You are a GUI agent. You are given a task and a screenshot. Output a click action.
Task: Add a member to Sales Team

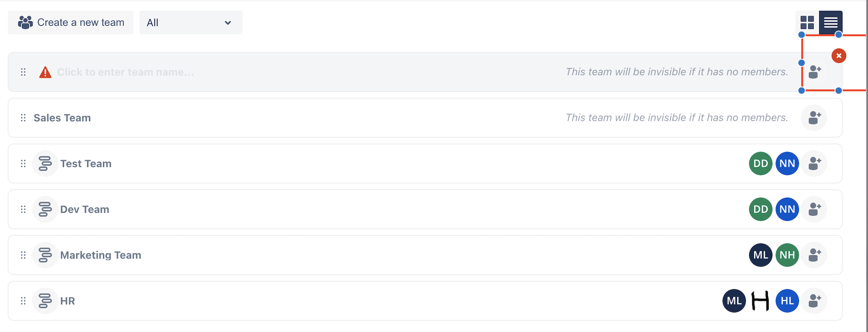tap(814, 118)
